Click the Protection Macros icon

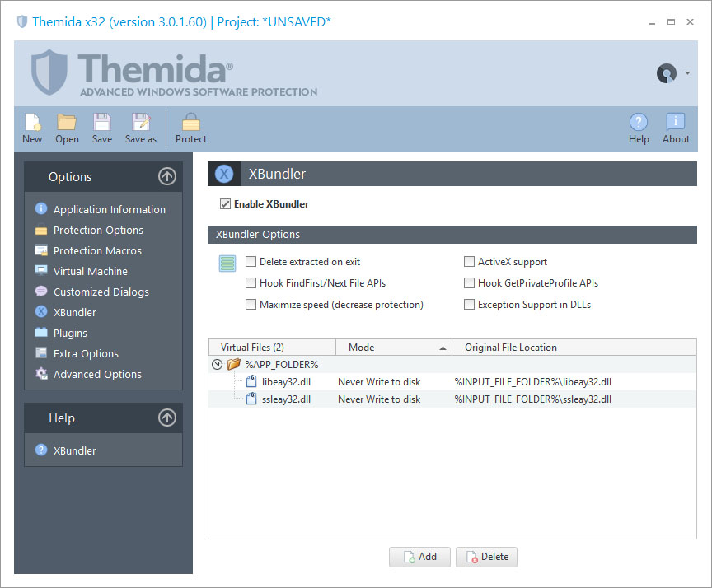(41, 250)
